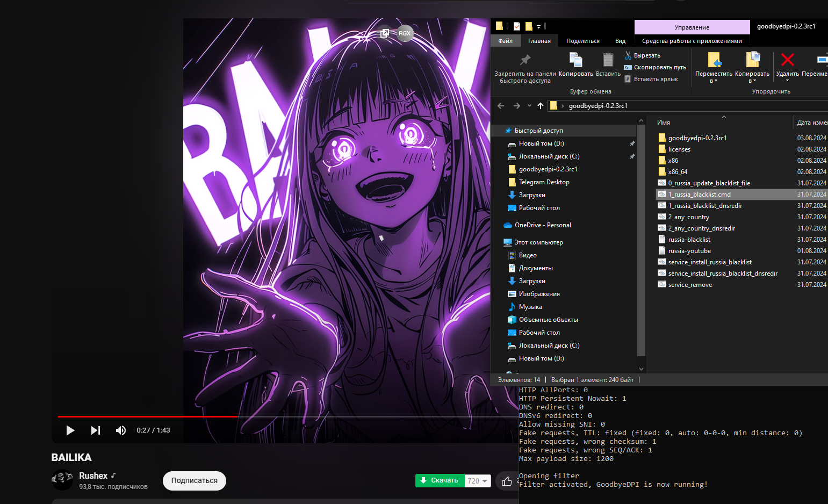Open goodbyedpi-0.2.3rc1 in navigation pane
Screen dimensions: 828x504
click(x=548, y=169)
